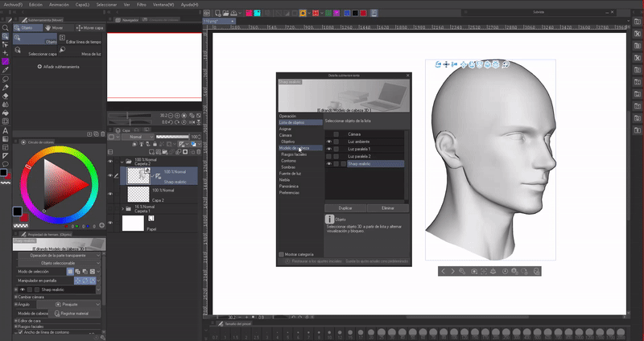Toggle visibility of Luz ambiente object
The height and width of the screenshot is (341, 644).
pos(329,142)
